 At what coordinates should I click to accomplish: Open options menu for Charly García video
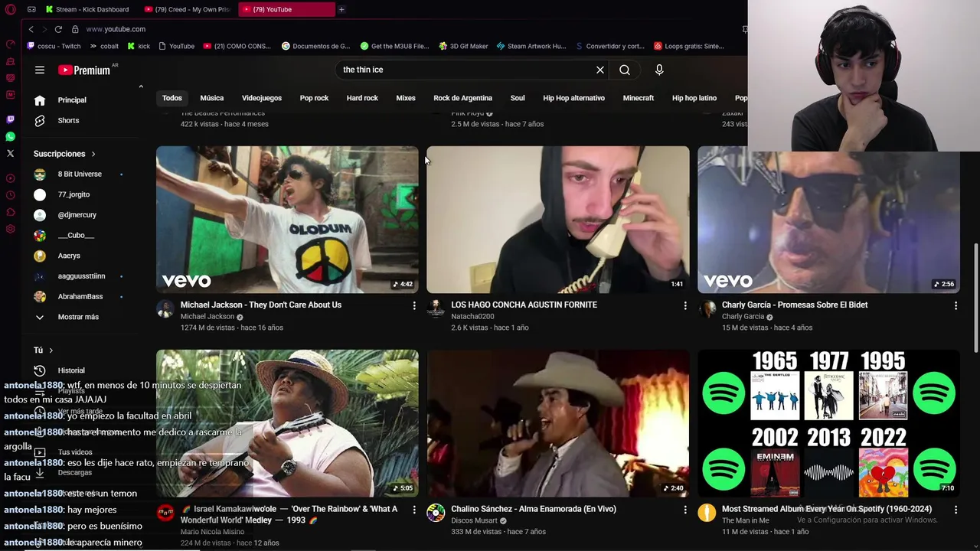955,305
